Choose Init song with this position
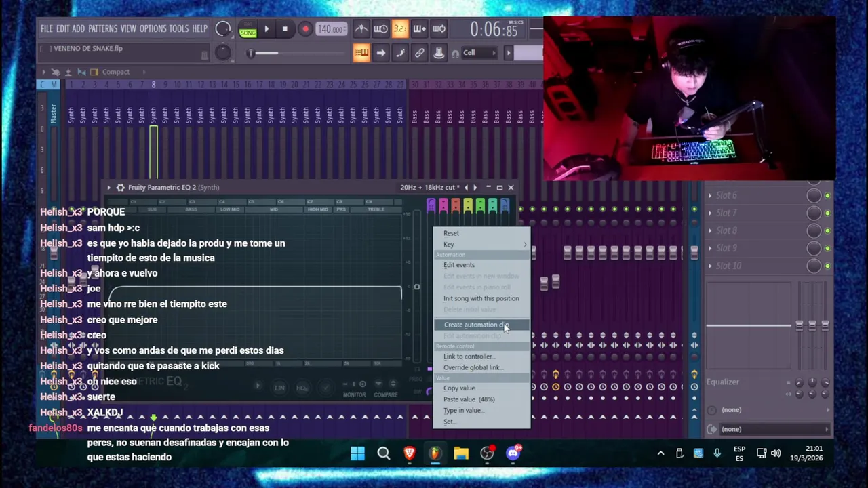 481,298
